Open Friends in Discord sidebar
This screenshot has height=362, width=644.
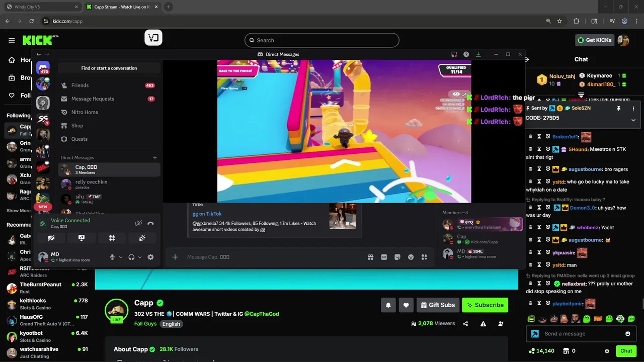109,85
